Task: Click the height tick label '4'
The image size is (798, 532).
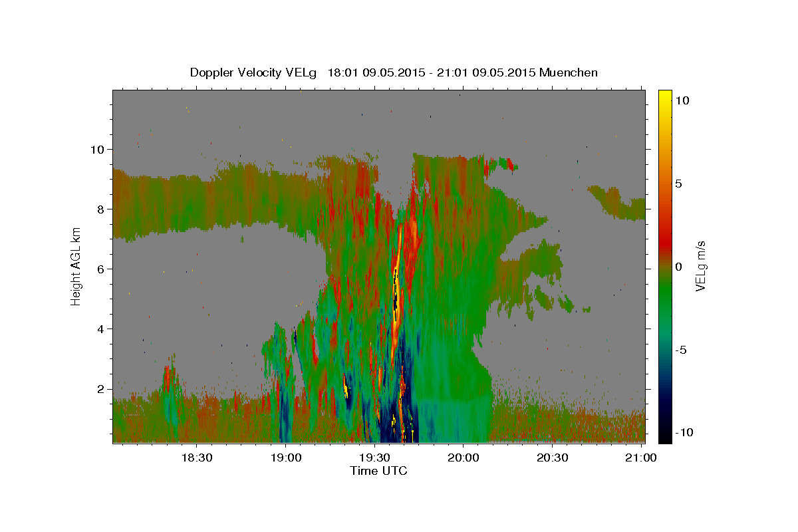Action: pyautogui.click(x=102, y=329)
